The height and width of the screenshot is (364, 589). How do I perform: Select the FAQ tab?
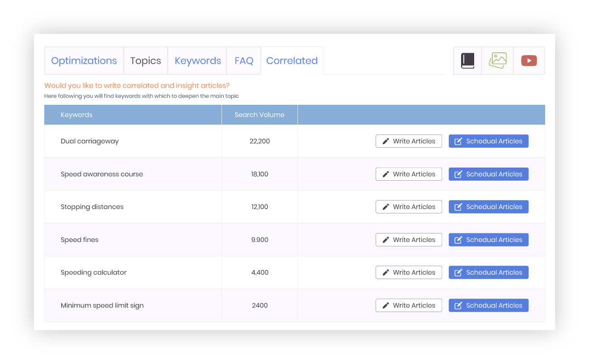click(244, 60)
